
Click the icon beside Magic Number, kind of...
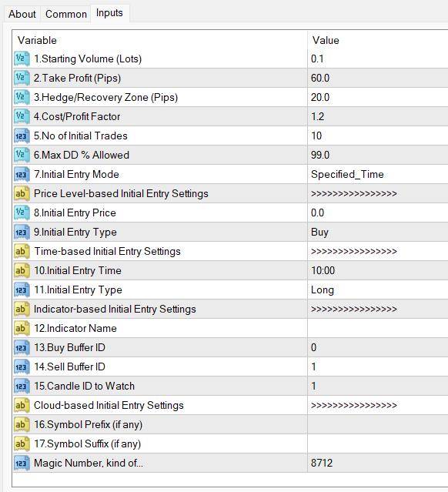coord(22,463)
